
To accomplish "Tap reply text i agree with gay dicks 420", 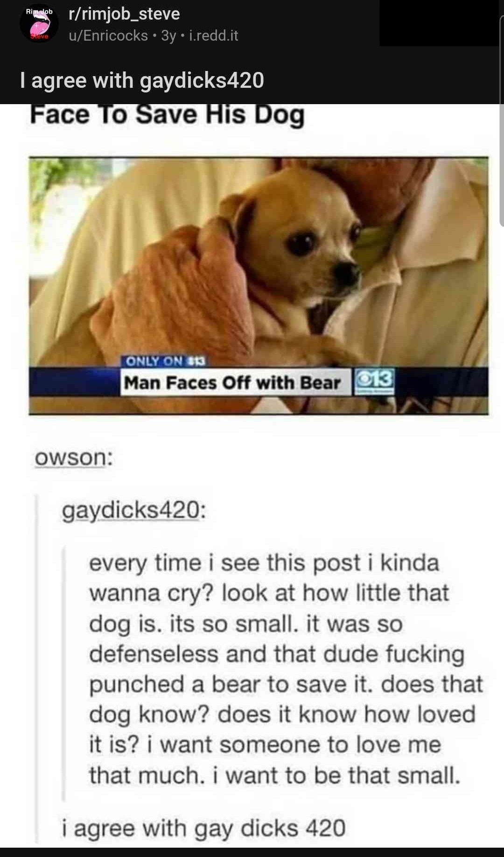I will (x=203, y=828).
